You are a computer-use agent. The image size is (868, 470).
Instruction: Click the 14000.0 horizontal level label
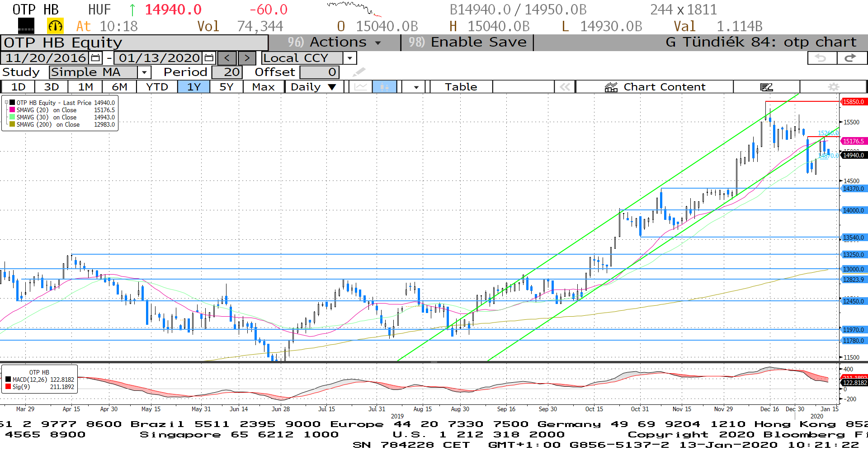(x=854, y=210)
